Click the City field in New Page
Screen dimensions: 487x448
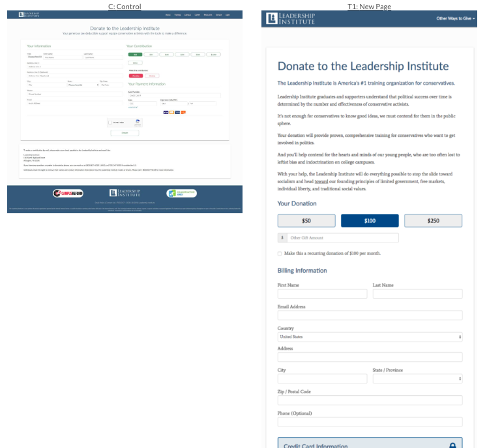323,379
